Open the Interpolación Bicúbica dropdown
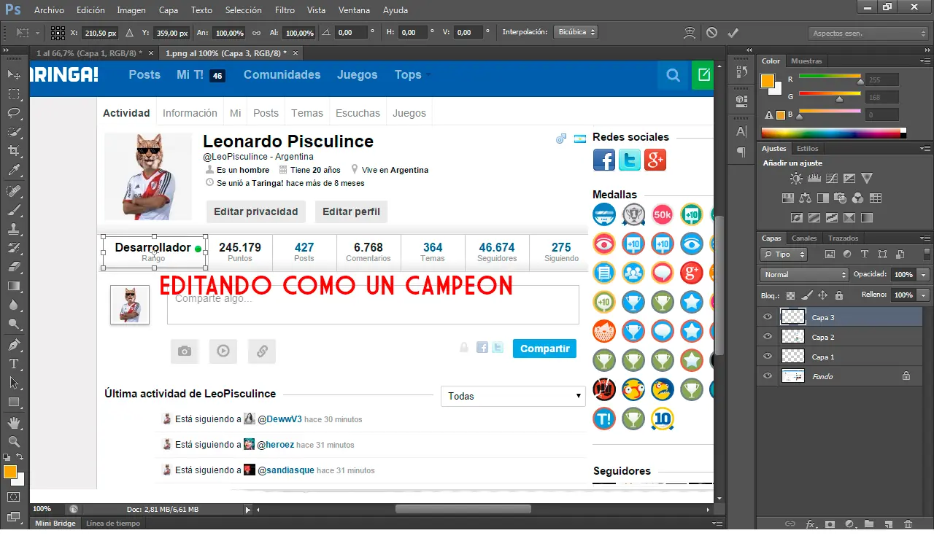Image resolution: width=934 pixels, height=560 pixels. 575,32
